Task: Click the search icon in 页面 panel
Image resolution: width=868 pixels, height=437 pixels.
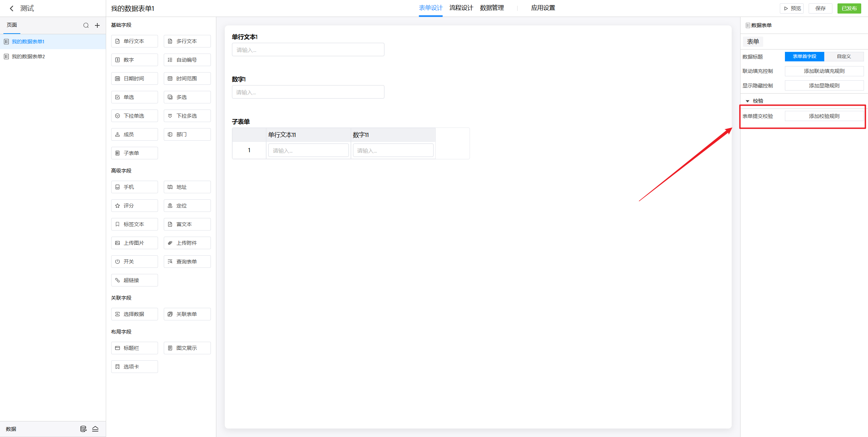Action: [x=86, y=25]
